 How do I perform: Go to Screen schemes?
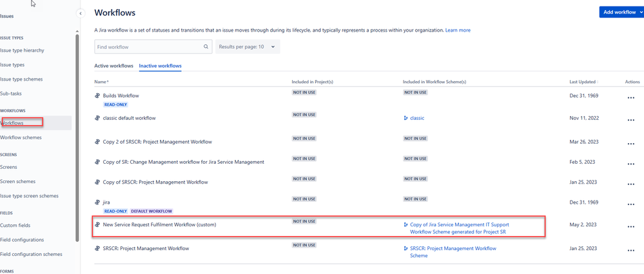tap(17, 182)
